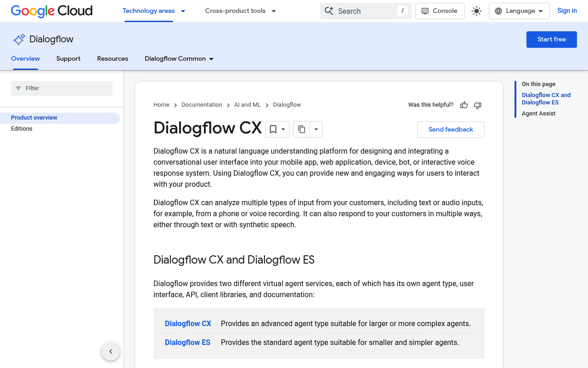Screen dimensions: 588x368
Task: Click in the Search input field
Action: [x=366, y=11]
